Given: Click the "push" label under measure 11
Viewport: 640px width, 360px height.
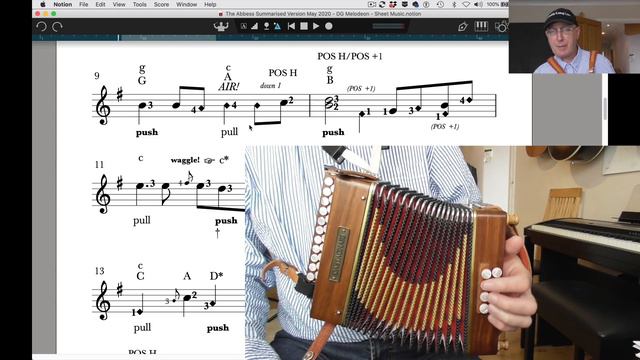Looking at the screenshot, I should point(226,221).
